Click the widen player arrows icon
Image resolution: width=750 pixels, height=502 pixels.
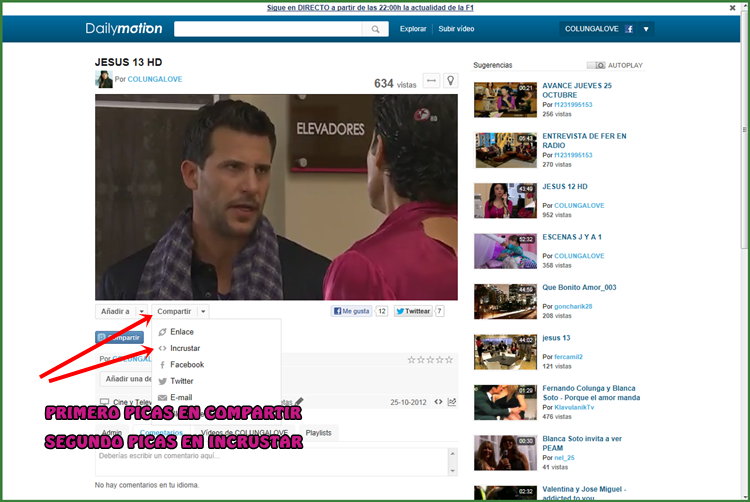click(x=431, y=81)
